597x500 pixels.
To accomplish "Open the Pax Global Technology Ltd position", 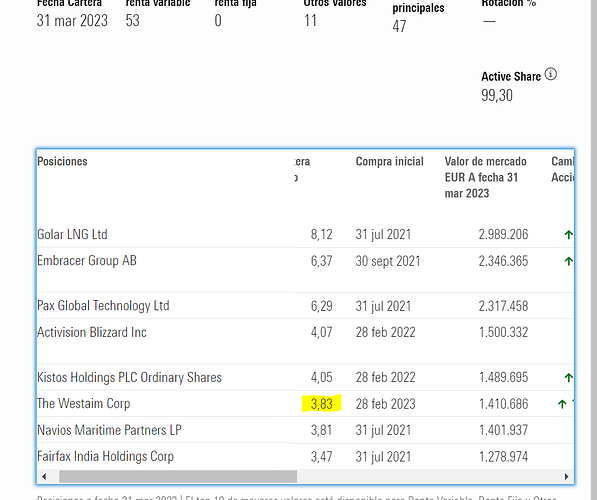I will 103,306.
